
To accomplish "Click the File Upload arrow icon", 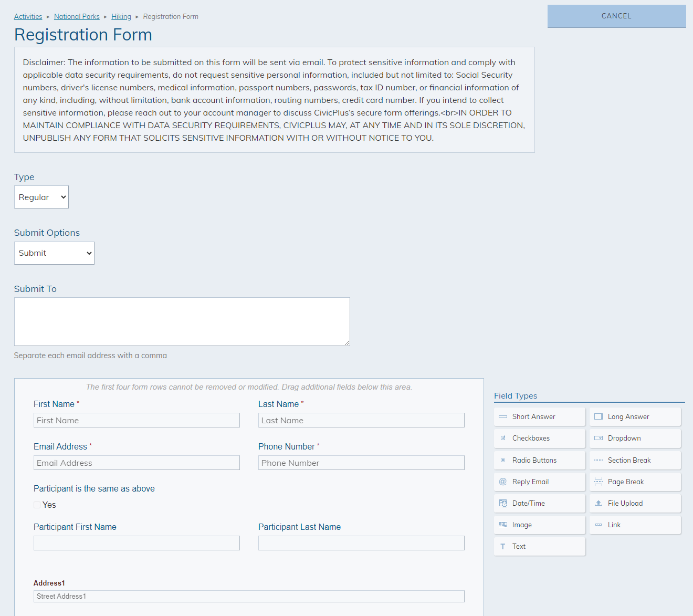I will [x=598, y=503].
